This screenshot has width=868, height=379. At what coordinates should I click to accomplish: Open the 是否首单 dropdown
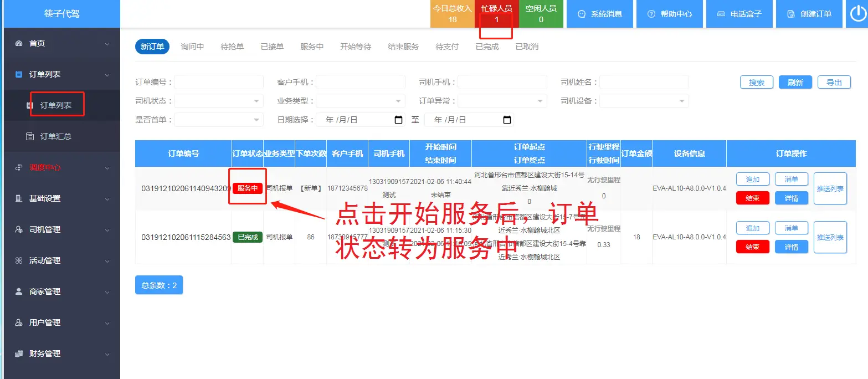(x=219, y=120)
